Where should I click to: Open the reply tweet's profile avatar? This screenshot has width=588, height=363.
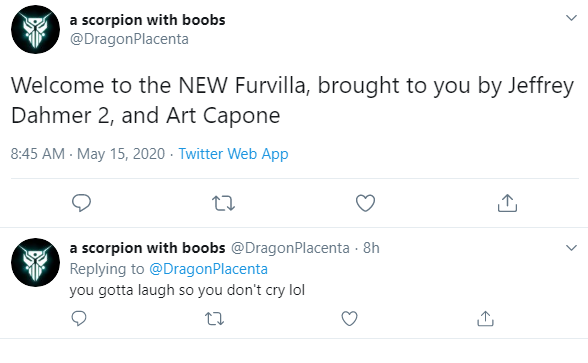coord(35,262)
